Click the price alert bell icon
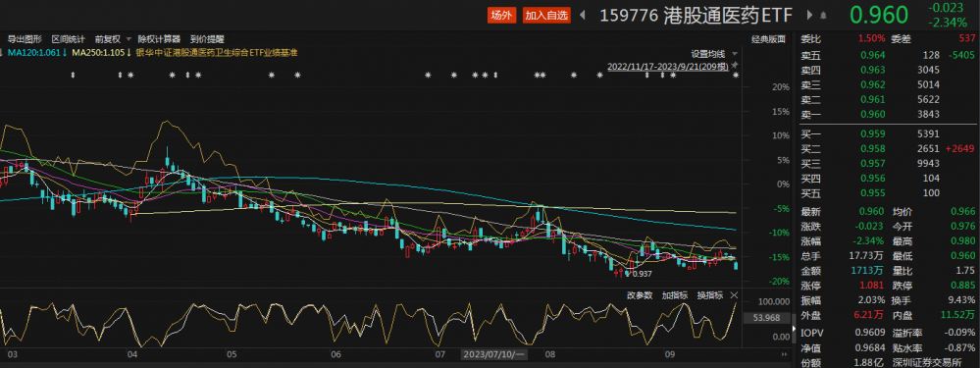Screen dimensions: 980x368 click(x=823, y=16)
